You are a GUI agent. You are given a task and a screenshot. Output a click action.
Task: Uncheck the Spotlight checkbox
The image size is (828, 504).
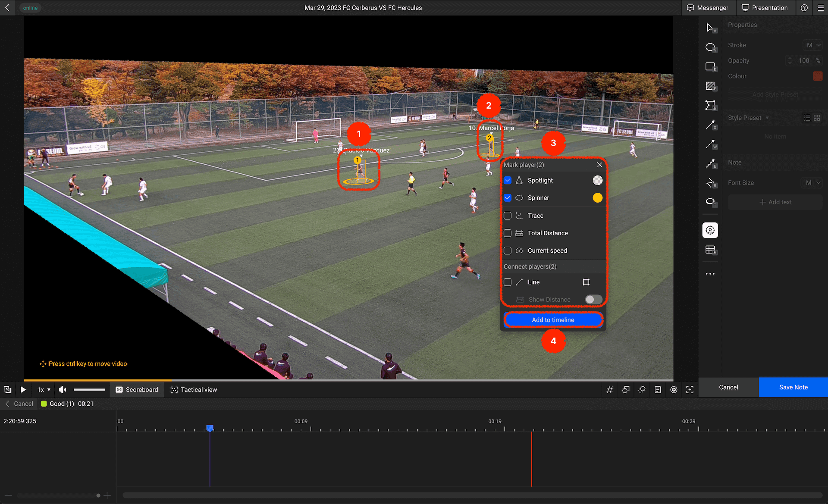(508, 180)
